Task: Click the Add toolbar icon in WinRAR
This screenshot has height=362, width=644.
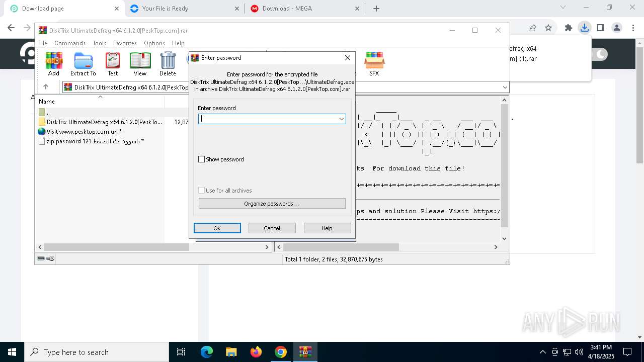Action: point(54,64)
